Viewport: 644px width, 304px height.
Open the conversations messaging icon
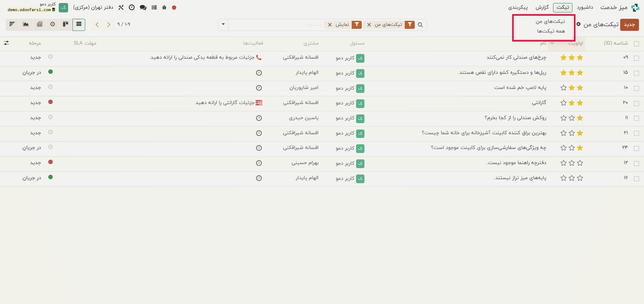143,7
